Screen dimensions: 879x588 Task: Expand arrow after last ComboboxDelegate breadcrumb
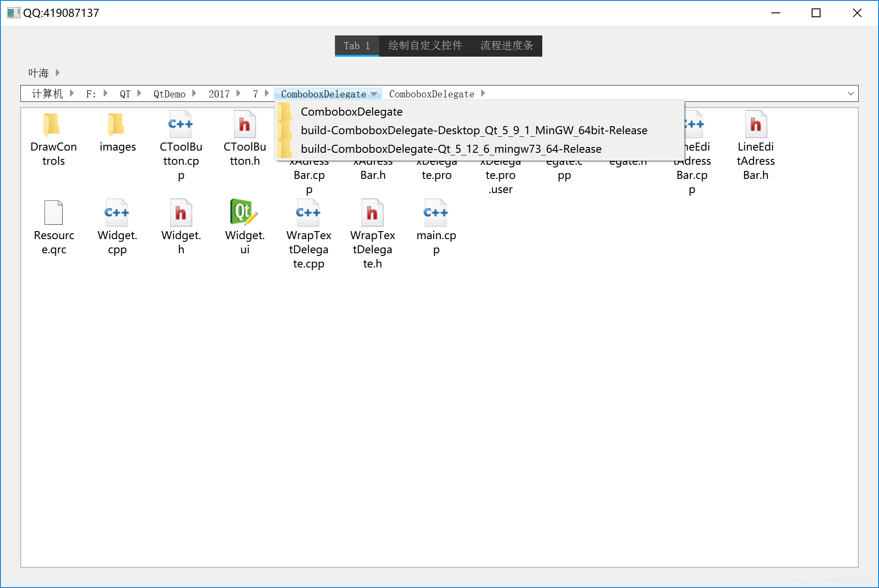[x=483, y=93]
